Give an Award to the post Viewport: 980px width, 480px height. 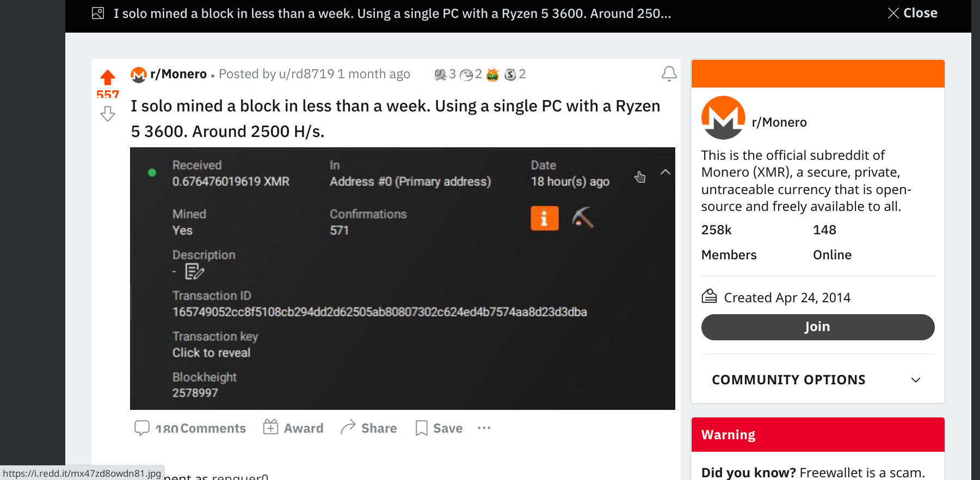point(293,428)
